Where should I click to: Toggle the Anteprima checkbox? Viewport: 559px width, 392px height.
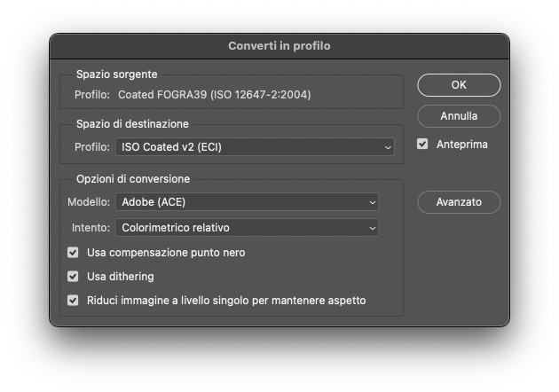coord(422,144)
